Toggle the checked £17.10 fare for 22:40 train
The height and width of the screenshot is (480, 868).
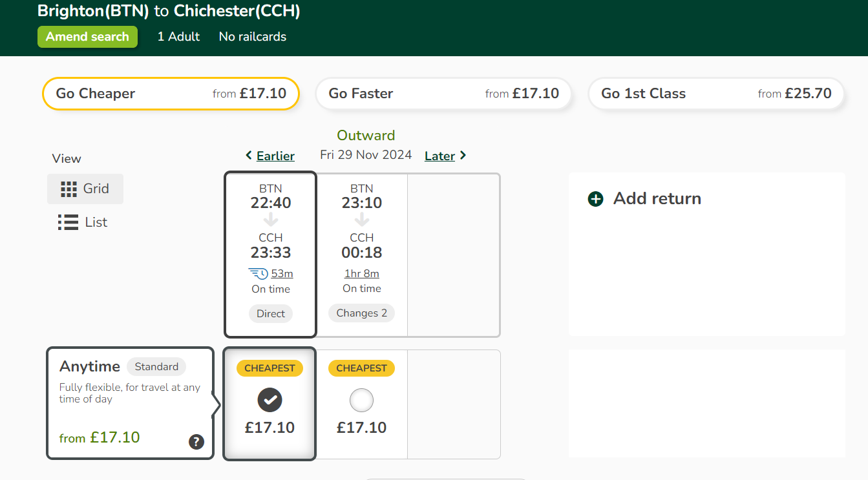click(x=270, y=401)
